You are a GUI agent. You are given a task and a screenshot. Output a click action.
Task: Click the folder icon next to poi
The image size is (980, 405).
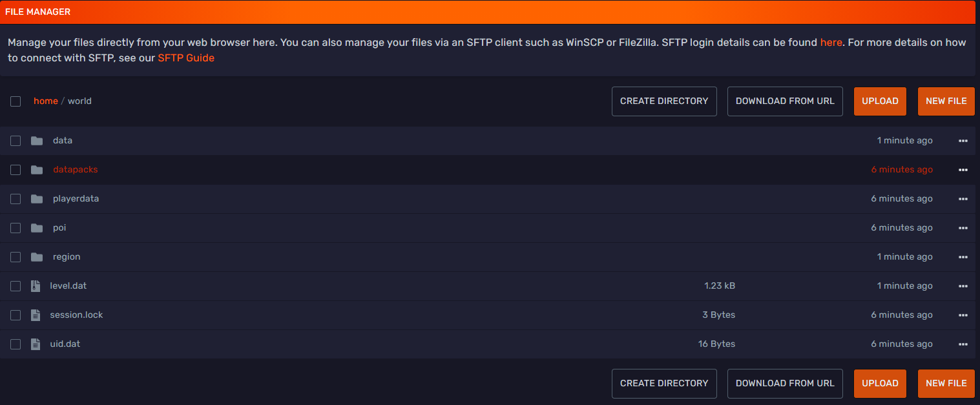click(37, 228)
